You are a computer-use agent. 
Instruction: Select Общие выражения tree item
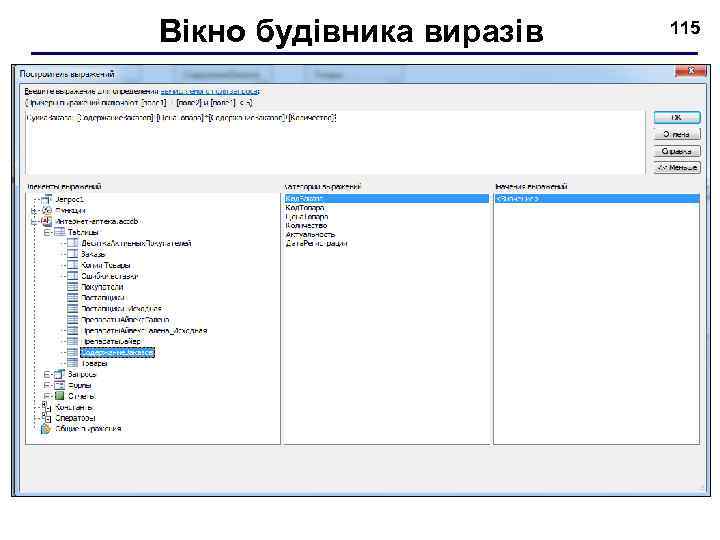pyautogui.click(x=88, y=429)
